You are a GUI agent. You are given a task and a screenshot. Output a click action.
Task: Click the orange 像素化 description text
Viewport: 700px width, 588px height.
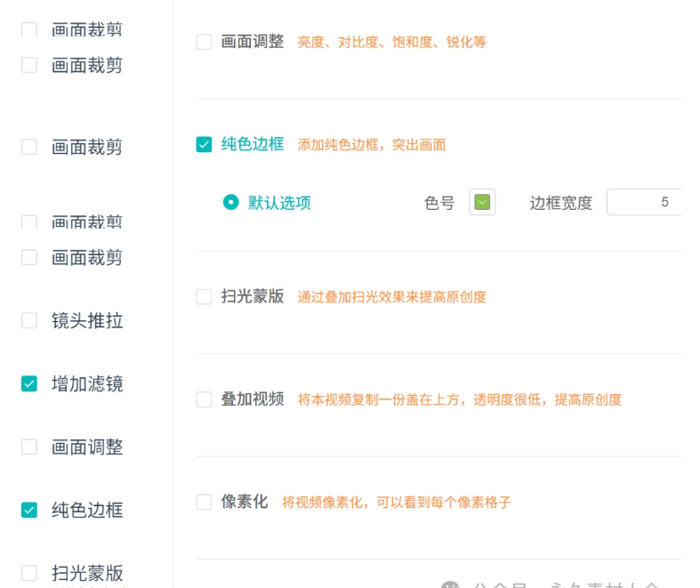click(x=397, y=503)
